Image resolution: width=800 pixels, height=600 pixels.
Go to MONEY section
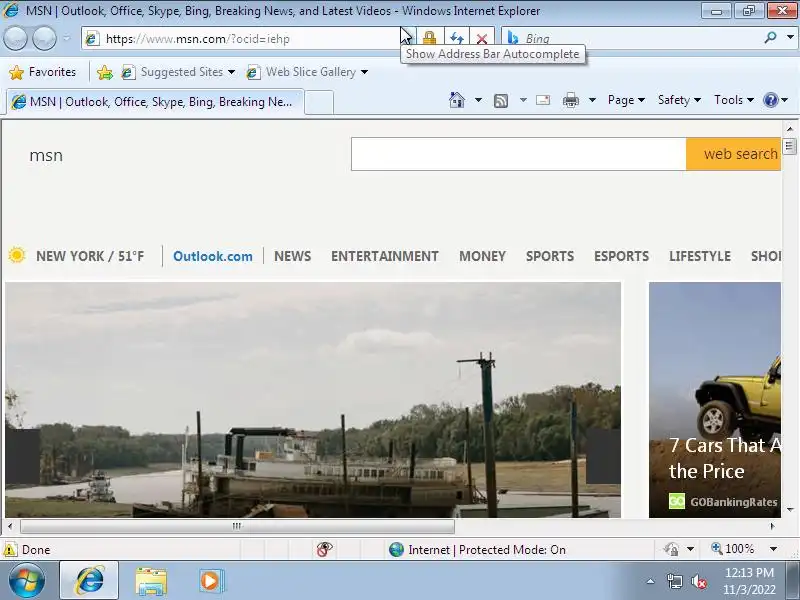(482, 256)
